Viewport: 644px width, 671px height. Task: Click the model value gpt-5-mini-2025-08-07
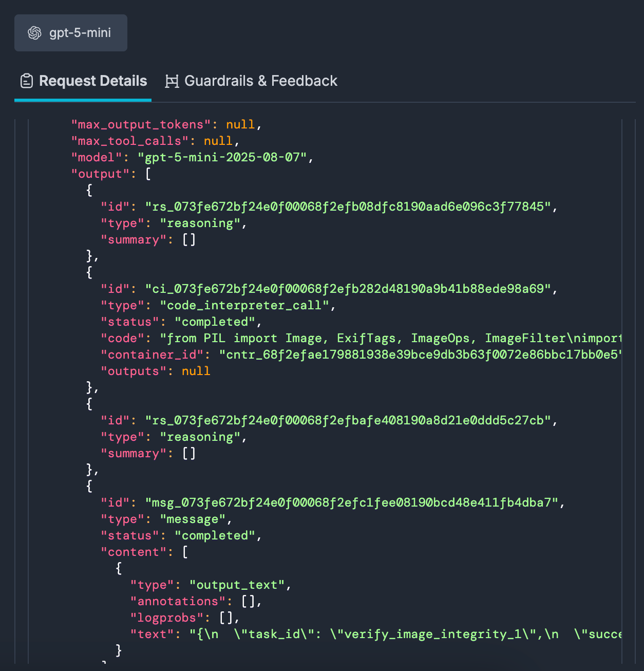tap(222, 157)
